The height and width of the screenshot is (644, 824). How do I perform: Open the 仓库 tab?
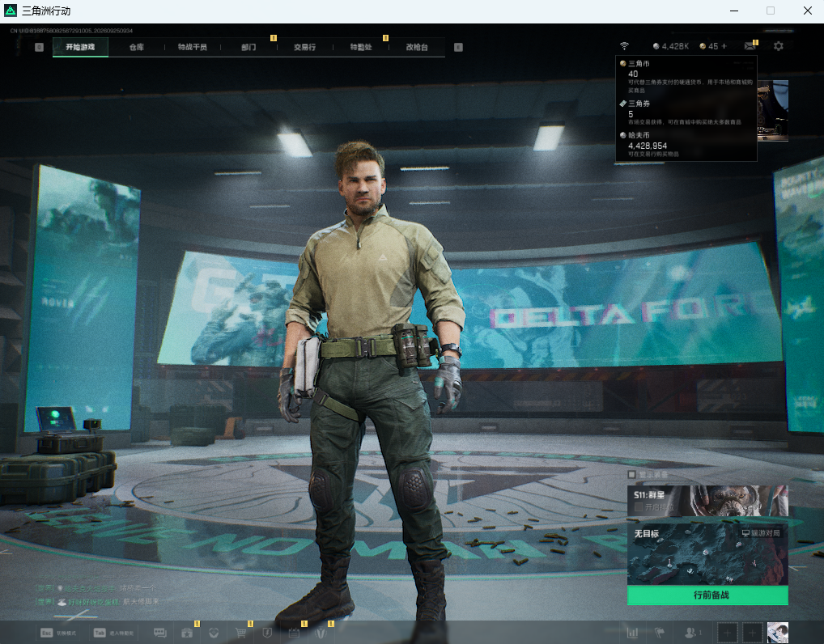(137, 47)
